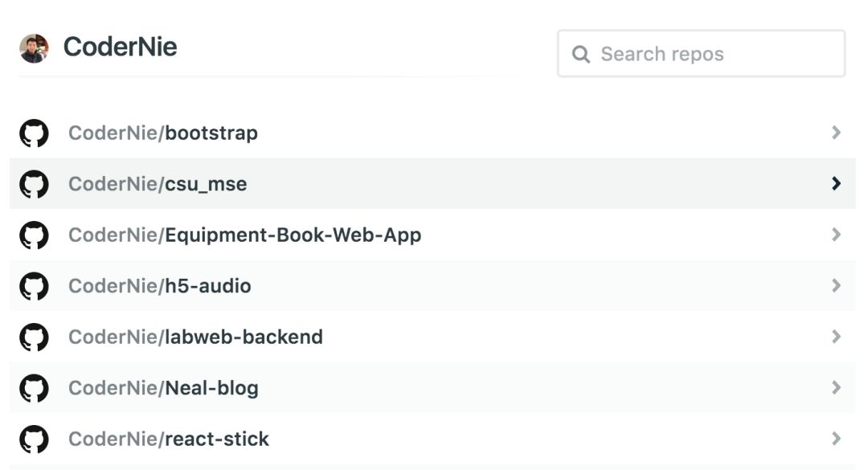
Task: Click GitHub icon for Equipment-Book-Web-App
Action: pos(34,235)
